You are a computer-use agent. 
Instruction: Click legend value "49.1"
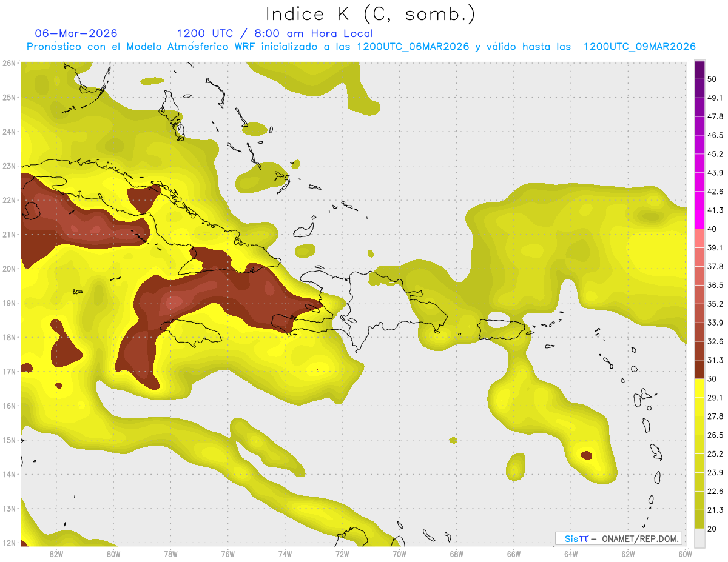[715, 98]
